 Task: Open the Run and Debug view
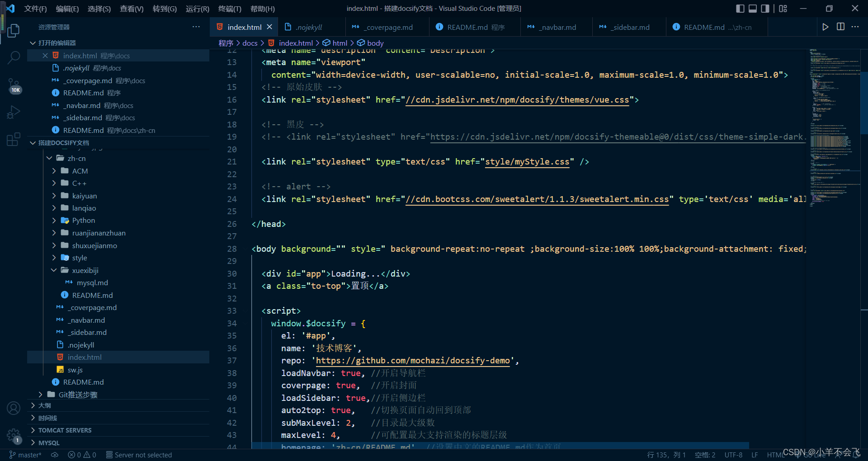[14, 112]
